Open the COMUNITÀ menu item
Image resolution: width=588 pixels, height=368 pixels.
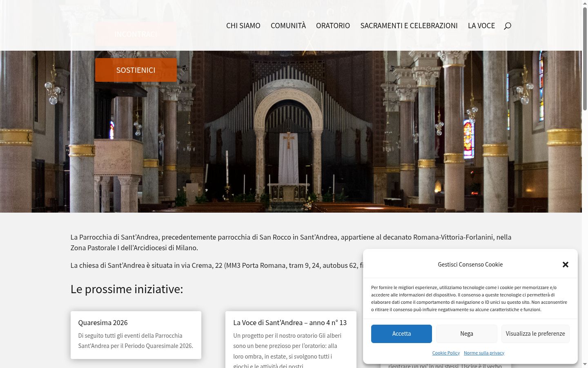pyautogui.click(x=288, y=25)
